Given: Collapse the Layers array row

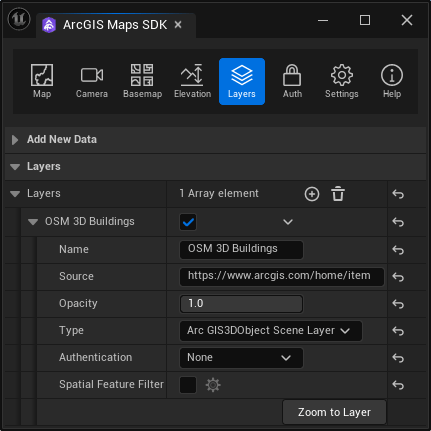Looking at the screenshot, I should point(15,194).
